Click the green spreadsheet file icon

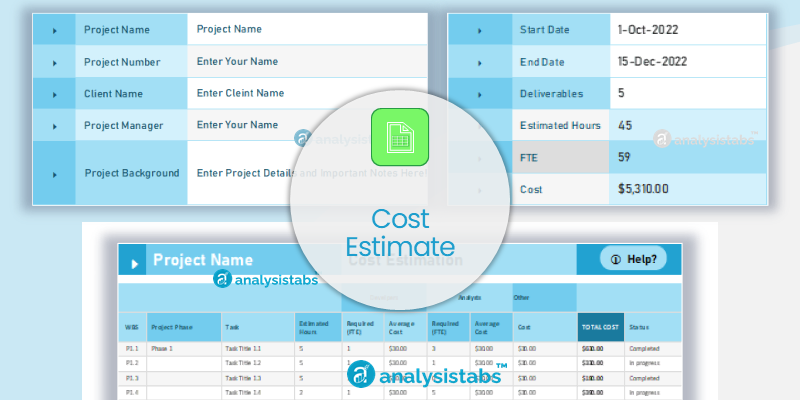[x=400, y=137]
